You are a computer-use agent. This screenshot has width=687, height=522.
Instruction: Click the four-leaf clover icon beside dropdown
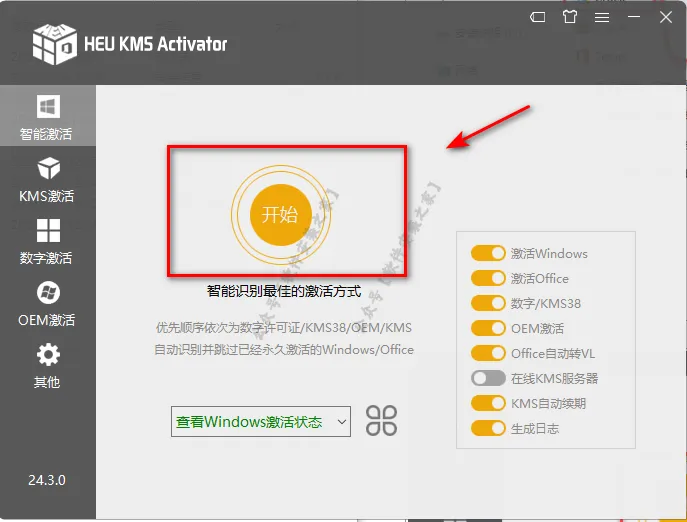pyautogui.click(x=382, y=421)
